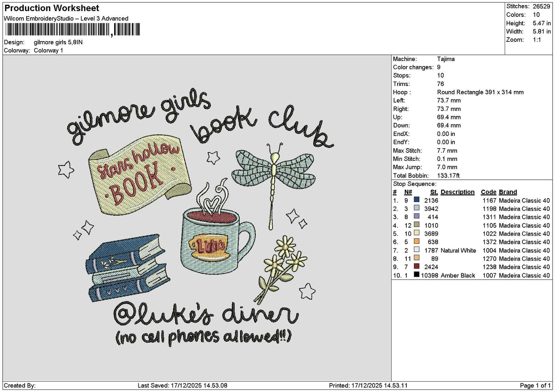Click the hoop 'Round Rectangle 391 x 314 mm'

tap(480, 92)
